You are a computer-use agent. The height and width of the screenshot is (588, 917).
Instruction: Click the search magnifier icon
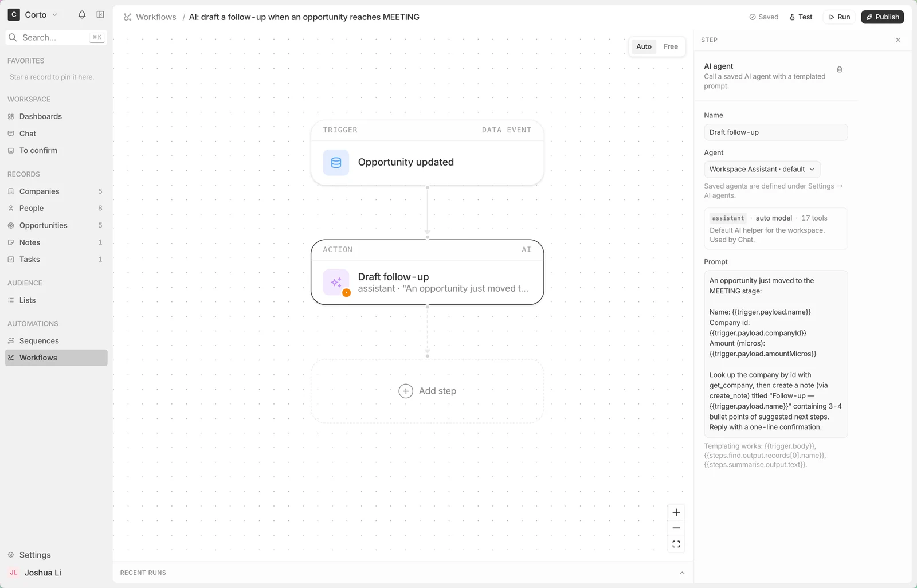13,37
